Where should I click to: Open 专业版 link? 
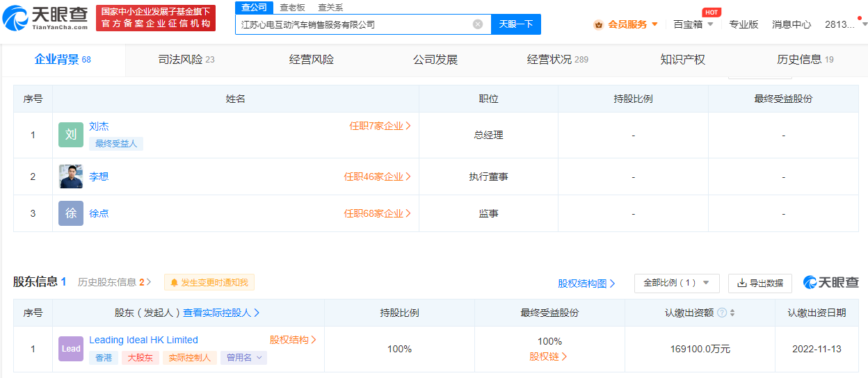[744, 24]
